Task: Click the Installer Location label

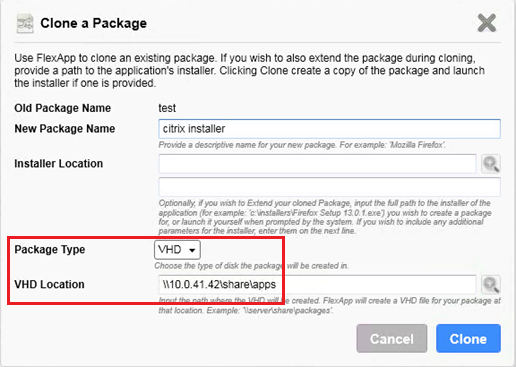Action: tap(58, 164)
